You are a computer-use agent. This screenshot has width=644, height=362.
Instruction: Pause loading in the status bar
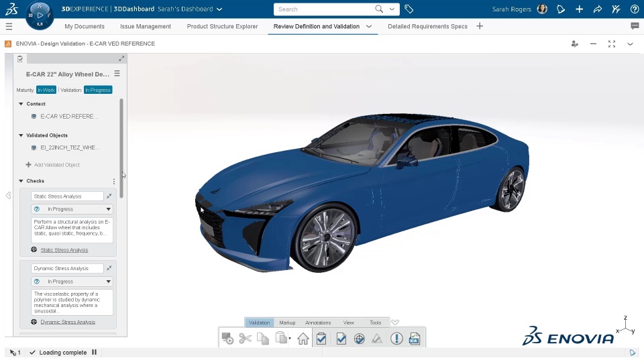(94, 352)
